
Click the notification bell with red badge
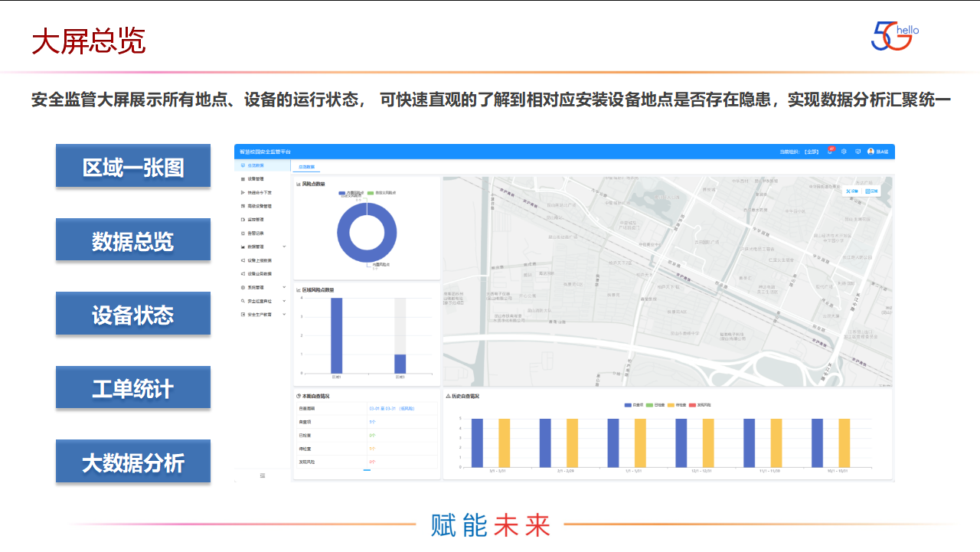click(830, 152)
